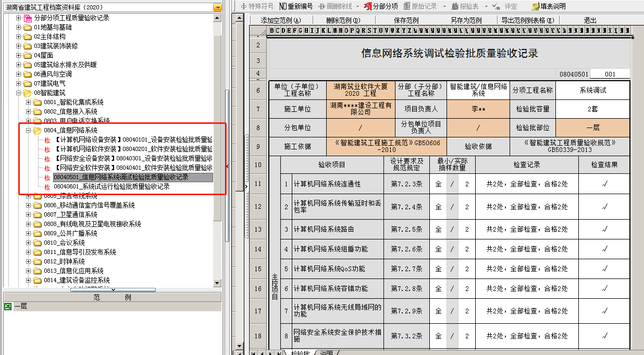Screen dimensions: 644x355
Task: Open the 湖南省建筑工程档案资料库 combo box dropdown
Action: click(x=217, y=7)
